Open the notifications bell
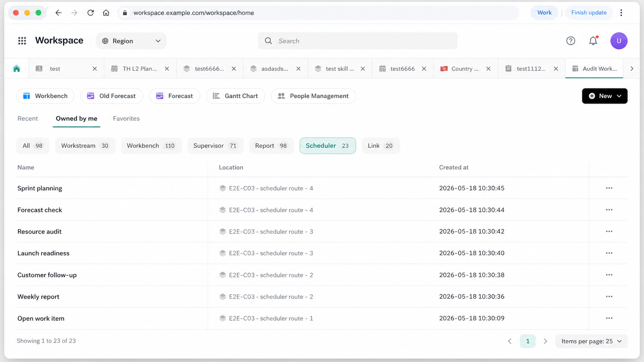Viewport: 644px width, 362px height. (x=593, y=41)
